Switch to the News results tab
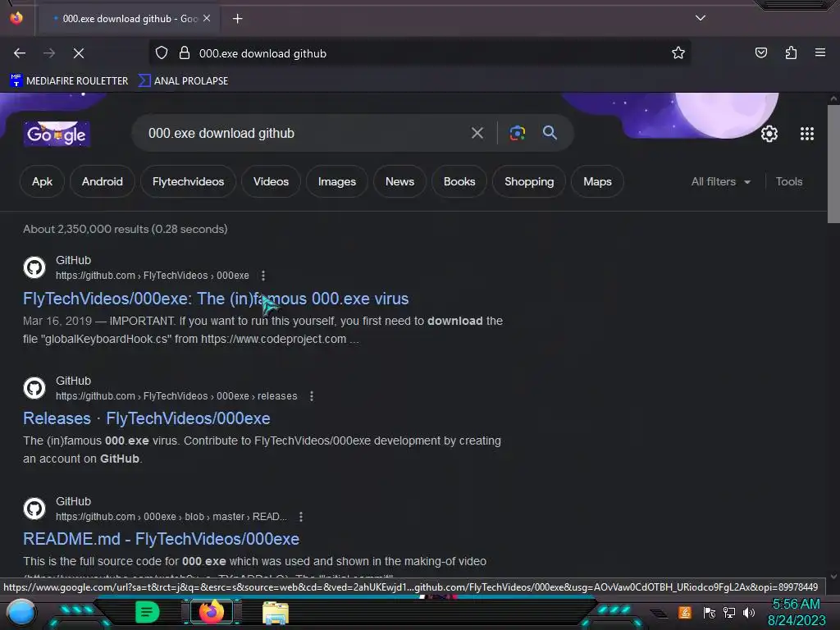The height and width of the screenshot is (630, 840). pos(399,181)
